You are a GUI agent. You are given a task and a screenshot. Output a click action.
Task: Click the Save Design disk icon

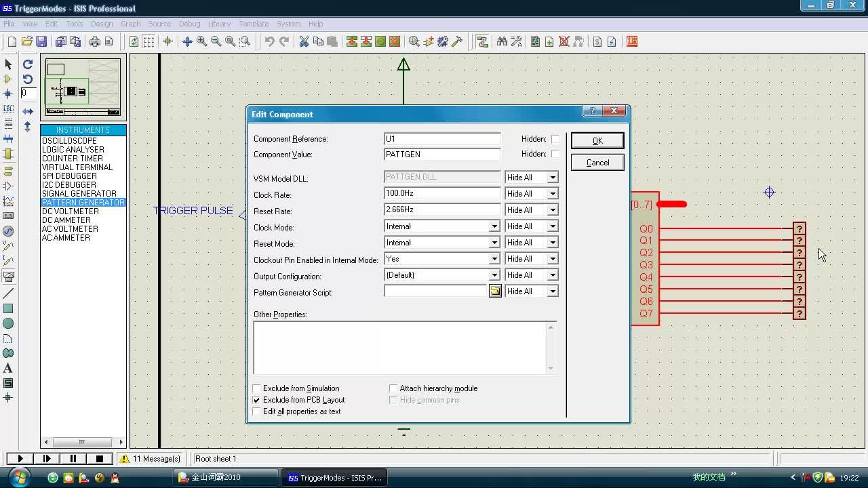pos(41,41)
